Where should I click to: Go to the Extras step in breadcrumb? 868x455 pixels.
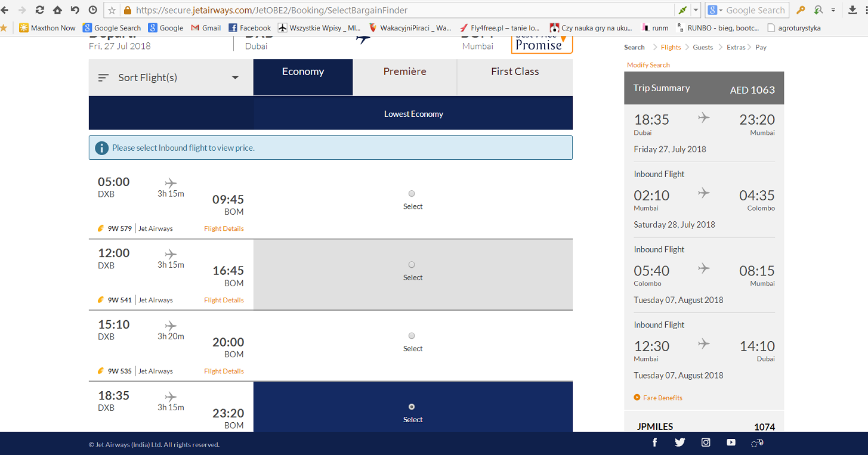coord(736,47)
